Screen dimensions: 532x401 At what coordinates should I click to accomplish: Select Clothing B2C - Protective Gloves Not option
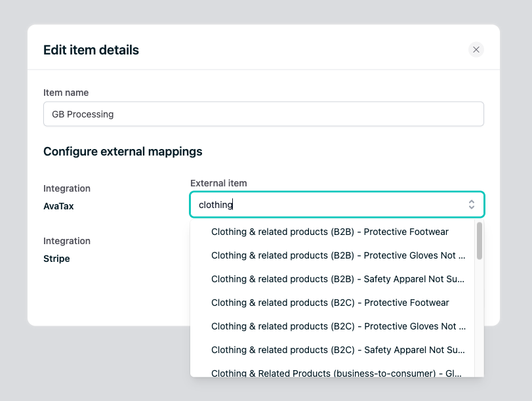332,326
